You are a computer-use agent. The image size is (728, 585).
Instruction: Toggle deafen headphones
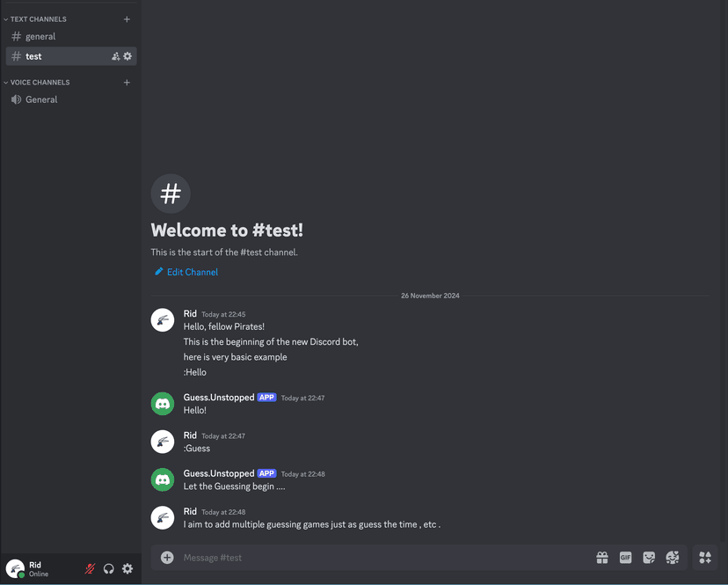click(x=109, y=568)
